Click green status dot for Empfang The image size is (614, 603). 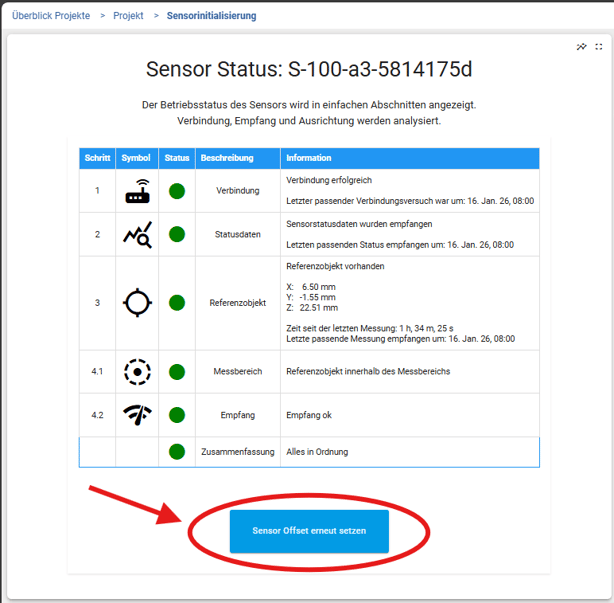177,415
